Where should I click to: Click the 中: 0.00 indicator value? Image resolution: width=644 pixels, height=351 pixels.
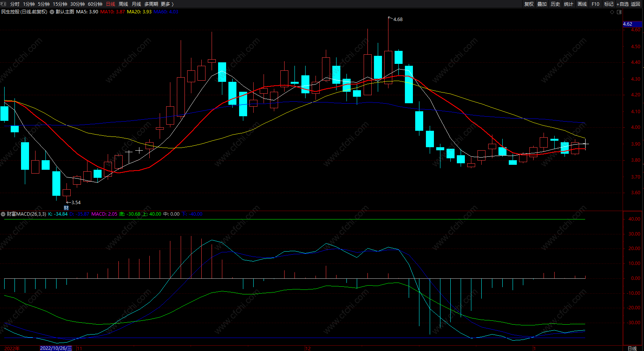172,214
